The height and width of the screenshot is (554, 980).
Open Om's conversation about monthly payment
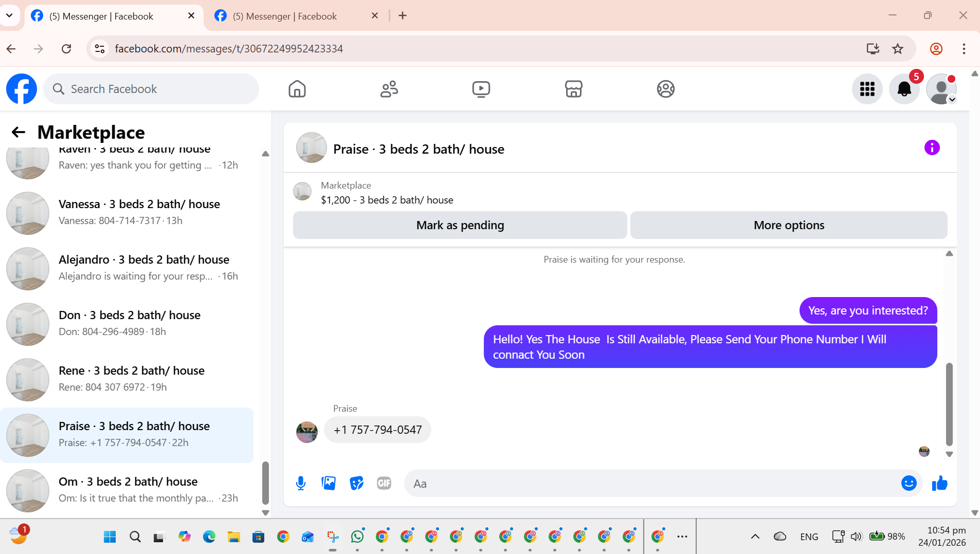127,490
